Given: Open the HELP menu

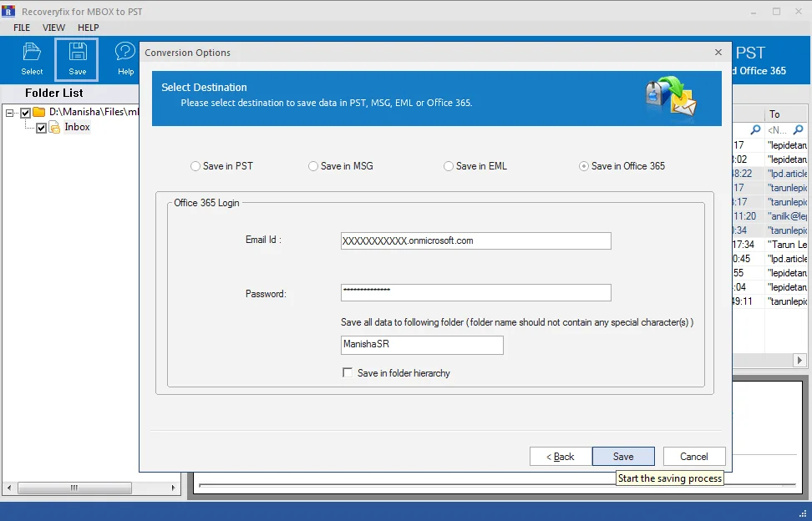Looking at the screenshot, I should click(88, 28).
